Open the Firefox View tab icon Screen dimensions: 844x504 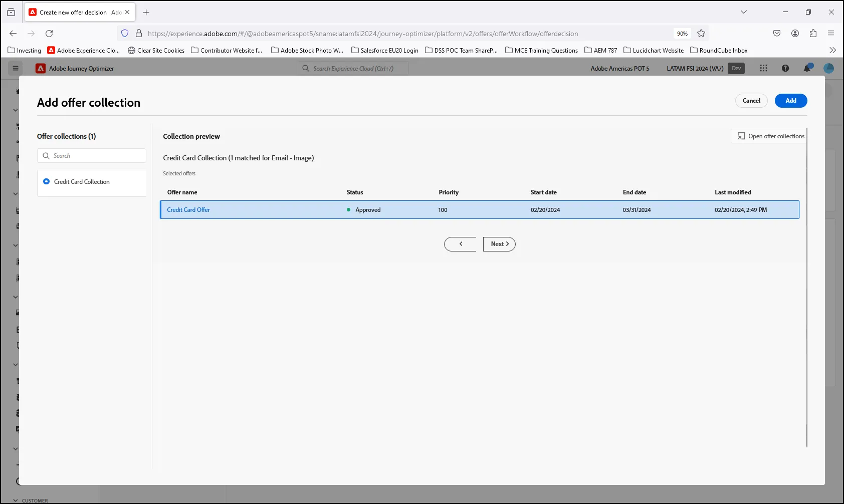11,13
